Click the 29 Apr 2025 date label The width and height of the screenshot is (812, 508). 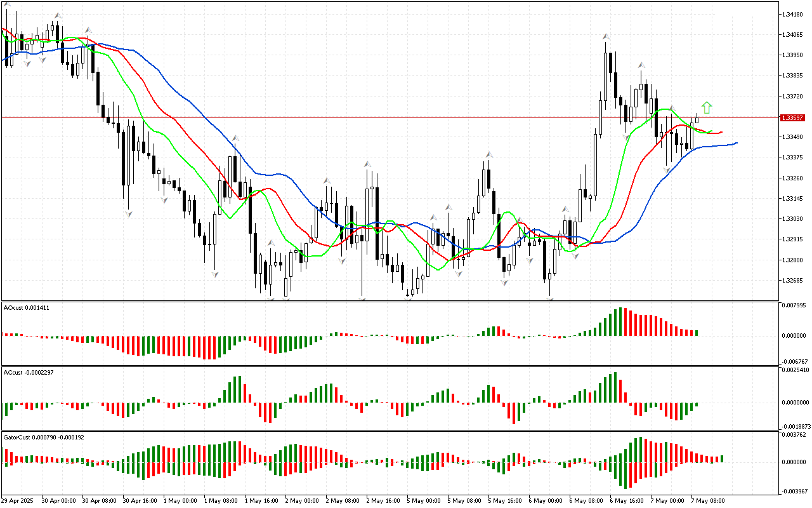click(x=19, y=500)
